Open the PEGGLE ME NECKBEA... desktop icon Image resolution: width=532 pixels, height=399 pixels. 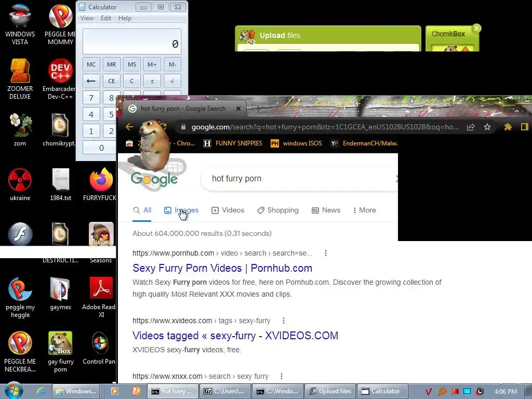click(x=20, y=352)
